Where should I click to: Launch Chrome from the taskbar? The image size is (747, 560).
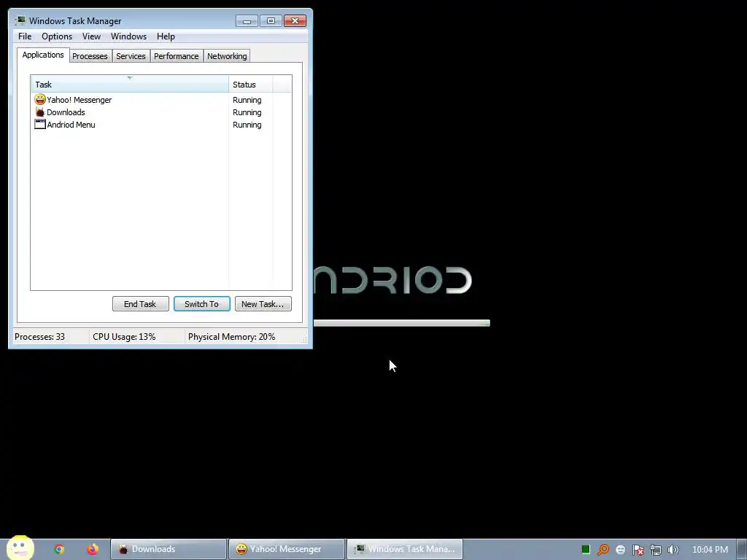pyautogui.click(x=59, y=549)
